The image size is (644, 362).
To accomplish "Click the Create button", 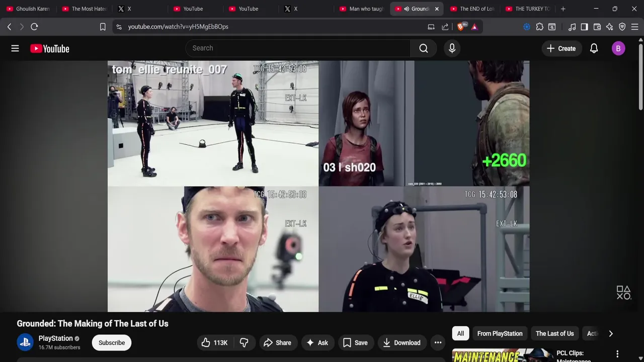I will tap(561, 48).
